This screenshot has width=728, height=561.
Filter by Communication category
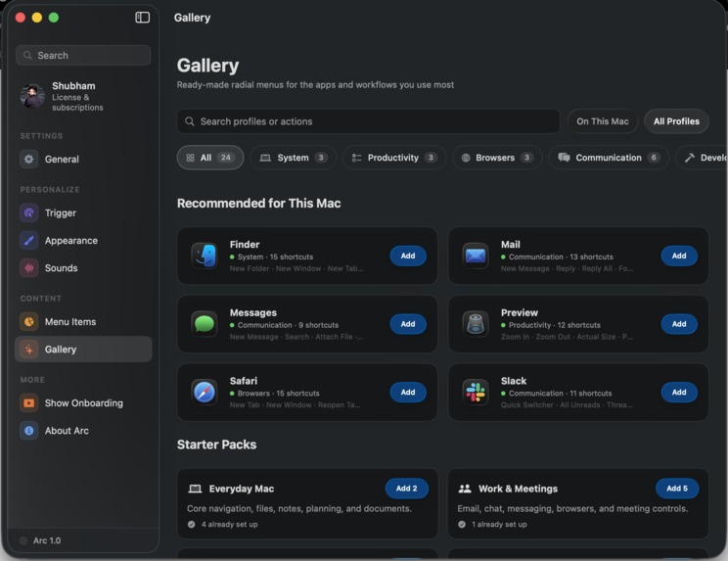[609, 158]
